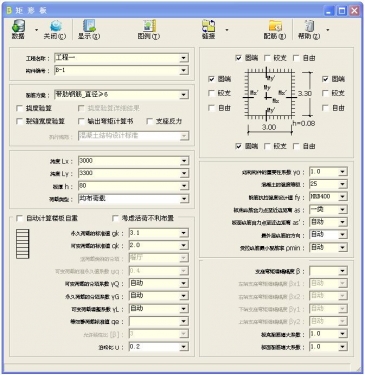Image resolution: width=365 pixels, height=375 pixels.
Task: Click the 链接 toolbar icon
Action: click(208, 26)
